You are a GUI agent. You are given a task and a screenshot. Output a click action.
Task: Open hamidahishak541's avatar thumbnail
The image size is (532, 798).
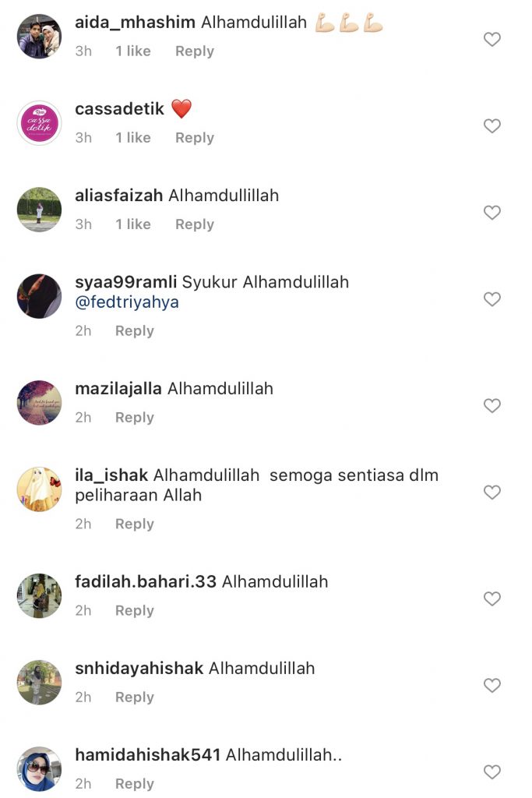[x=39, y=769]
